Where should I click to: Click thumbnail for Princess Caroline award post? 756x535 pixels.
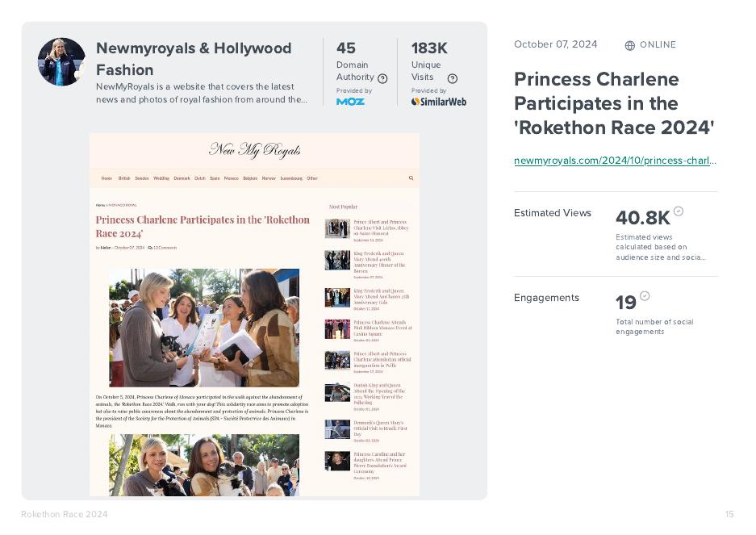(337, 461)
